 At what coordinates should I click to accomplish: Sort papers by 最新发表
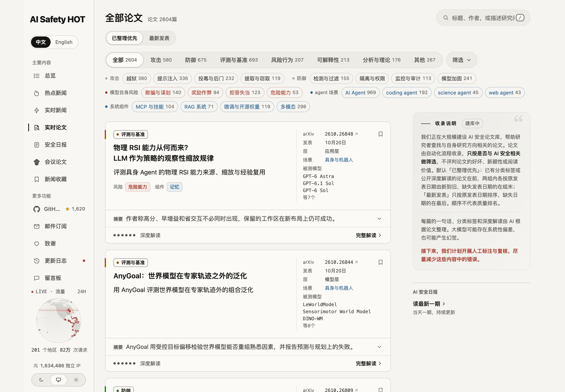[x=159, y=38]
